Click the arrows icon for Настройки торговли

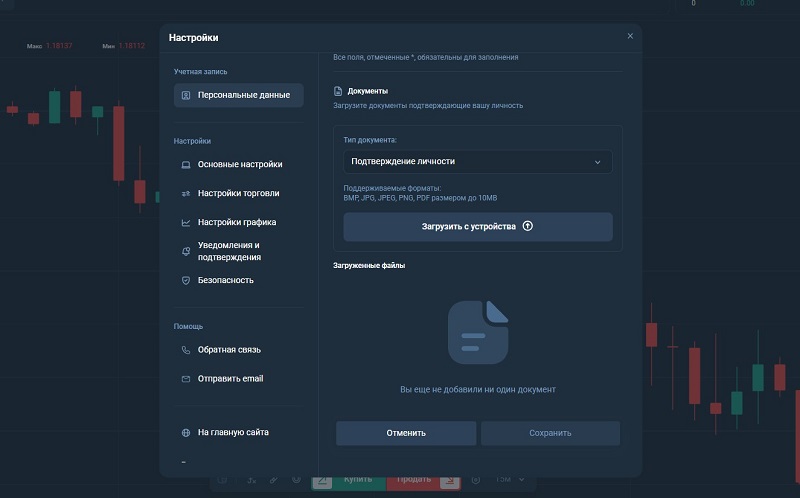coord(186,193)
